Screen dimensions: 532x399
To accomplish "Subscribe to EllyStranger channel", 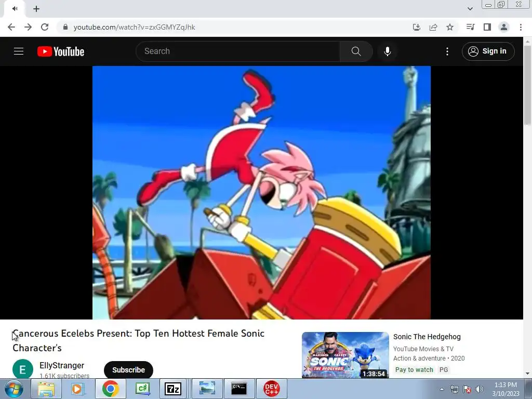I will coord(128,370).
